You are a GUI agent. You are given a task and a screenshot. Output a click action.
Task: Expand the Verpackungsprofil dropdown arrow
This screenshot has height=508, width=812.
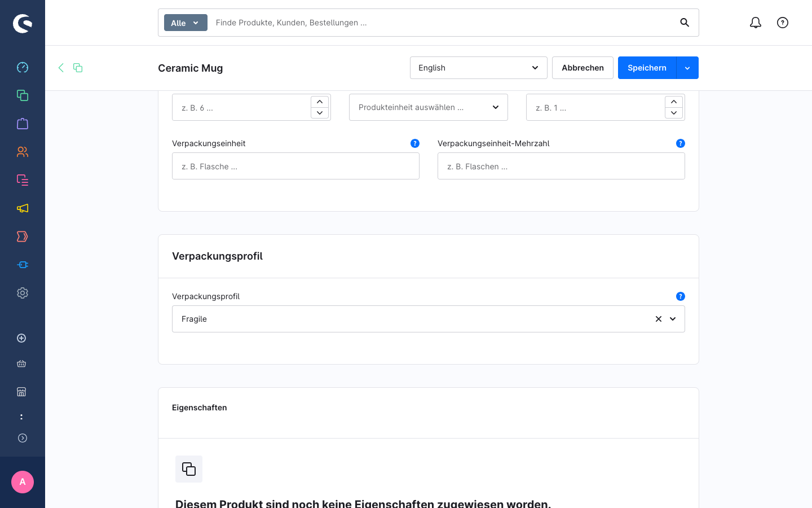coord(673,319)
